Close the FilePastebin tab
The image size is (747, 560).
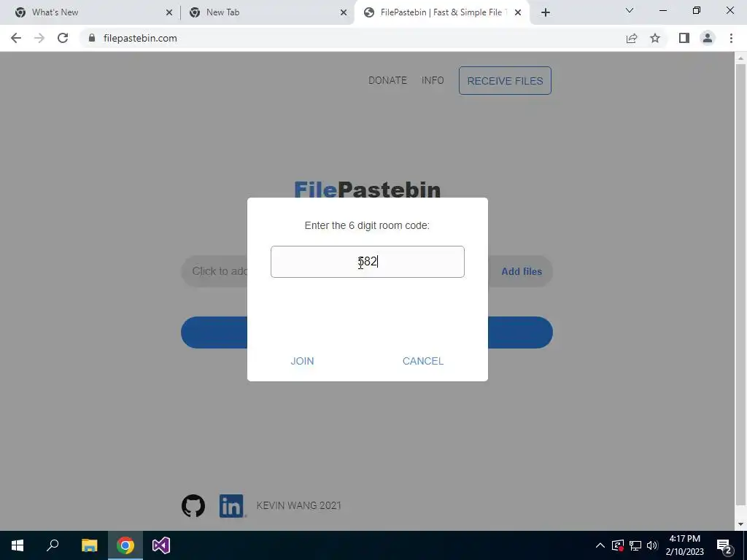coord(518,12)
